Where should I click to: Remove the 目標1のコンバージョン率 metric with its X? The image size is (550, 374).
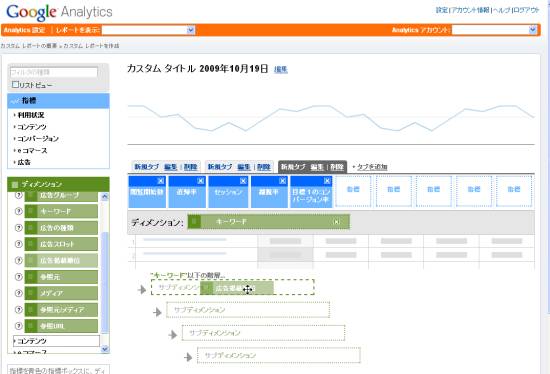327,181
